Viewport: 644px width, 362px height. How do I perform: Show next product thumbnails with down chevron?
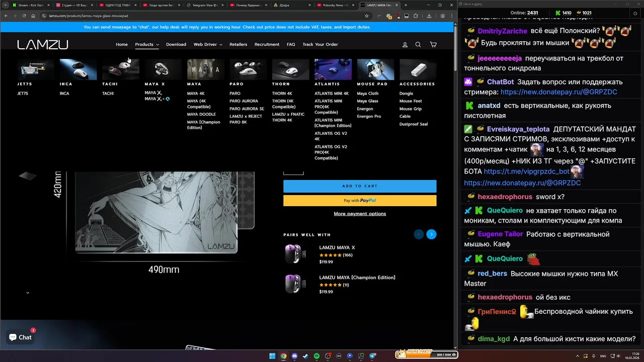[x=28, y=293]
